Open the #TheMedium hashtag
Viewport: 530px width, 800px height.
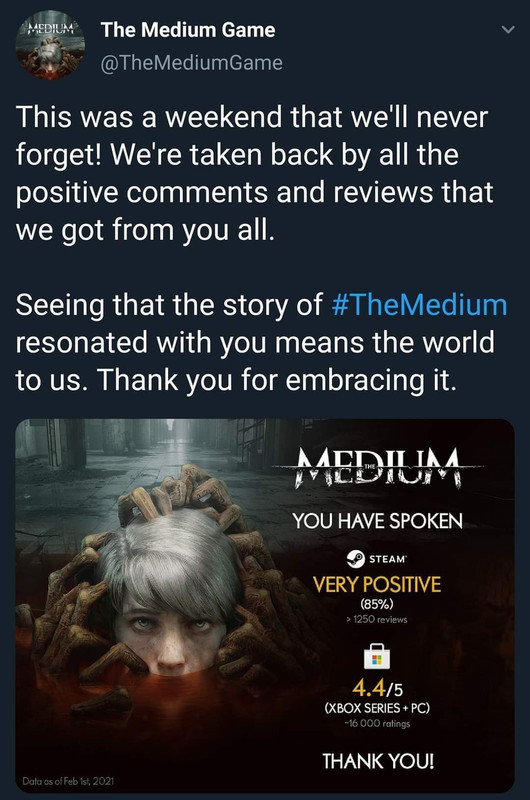coord(419,305)
